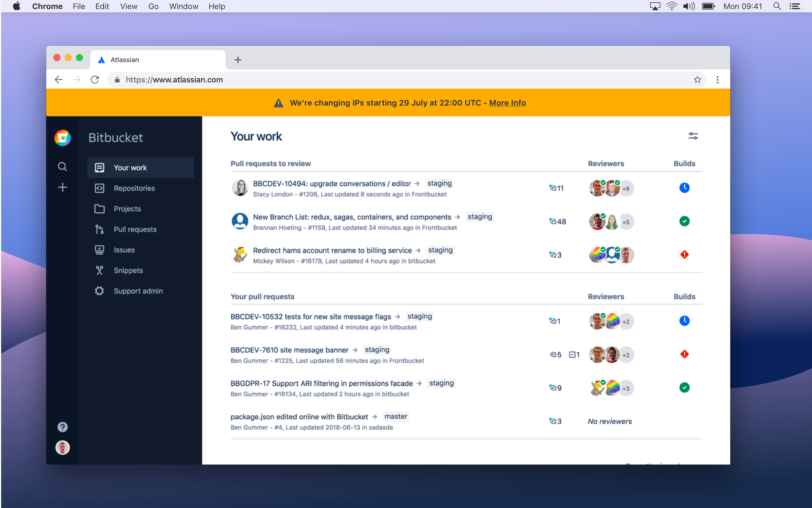
Task: Open New Branch List redux sagas pull request
Action: 352,217
